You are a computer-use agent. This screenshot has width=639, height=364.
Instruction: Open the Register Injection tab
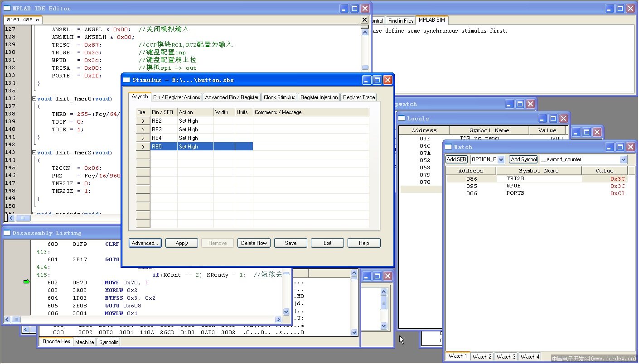[x=319, y=97]
